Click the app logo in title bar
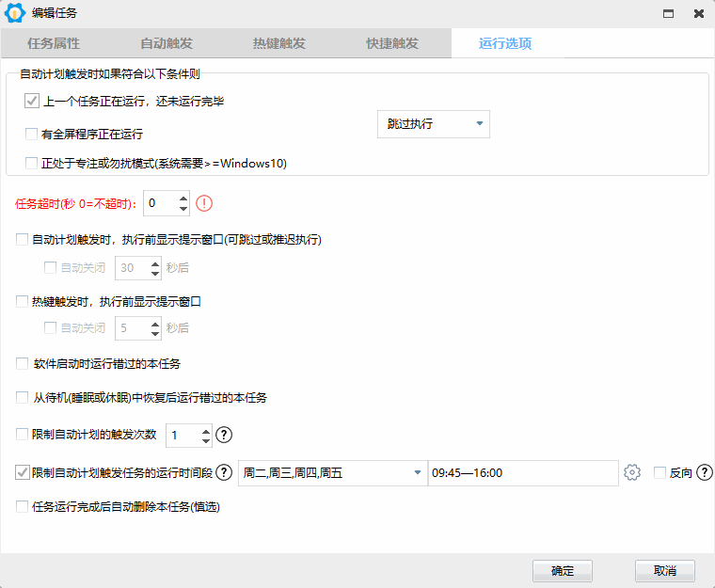Screen dimensions: 715x588 point(15,14)
